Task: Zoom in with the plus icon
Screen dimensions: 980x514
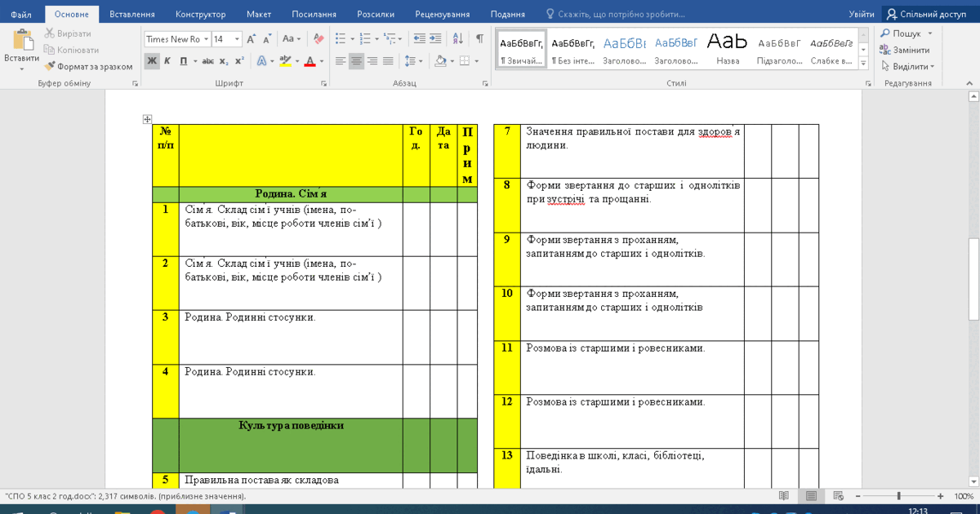Action: coord(942,496)
